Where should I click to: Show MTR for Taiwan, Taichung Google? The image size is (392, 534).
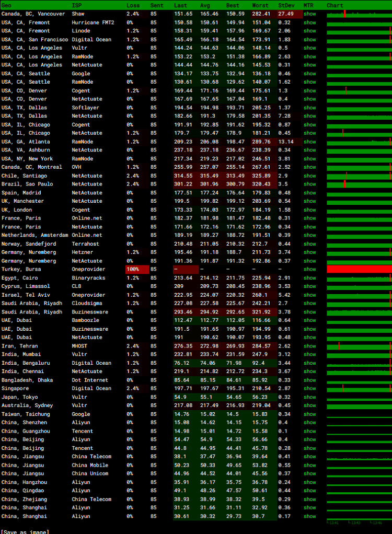click(310, 414)
